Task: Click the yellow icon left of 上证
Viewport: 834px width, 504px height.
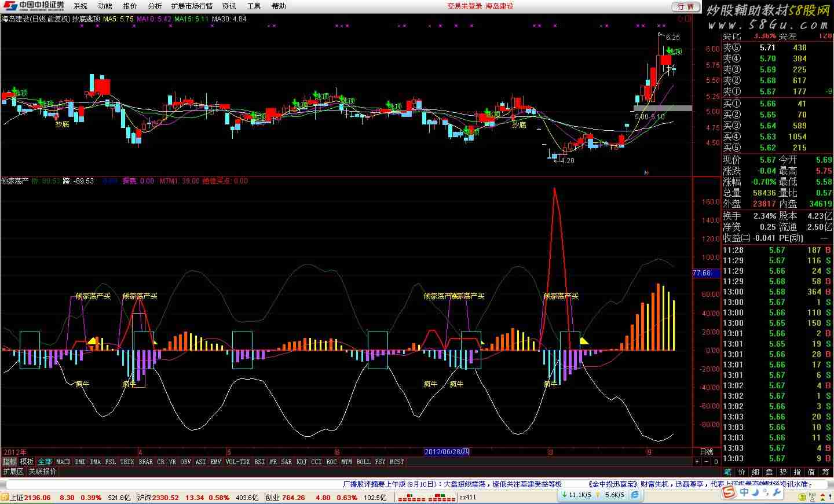Action: pyautogui.click(x=5, y=498)
